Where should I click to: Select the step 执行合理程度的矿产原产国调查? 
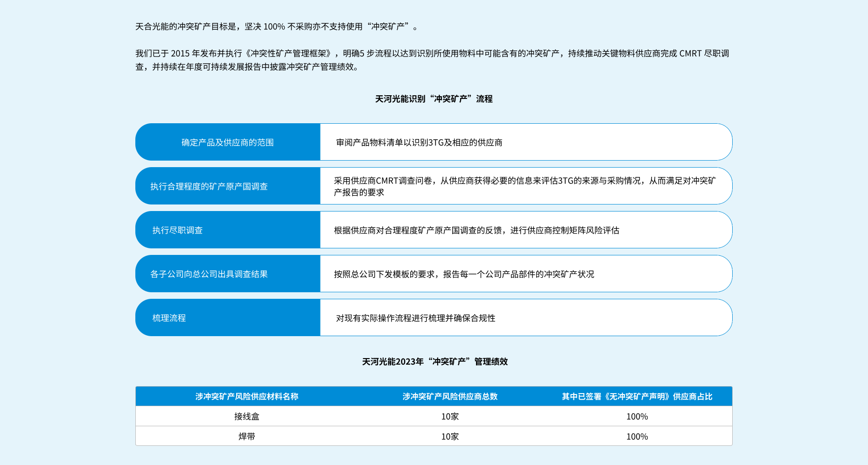tap(228, 186)
